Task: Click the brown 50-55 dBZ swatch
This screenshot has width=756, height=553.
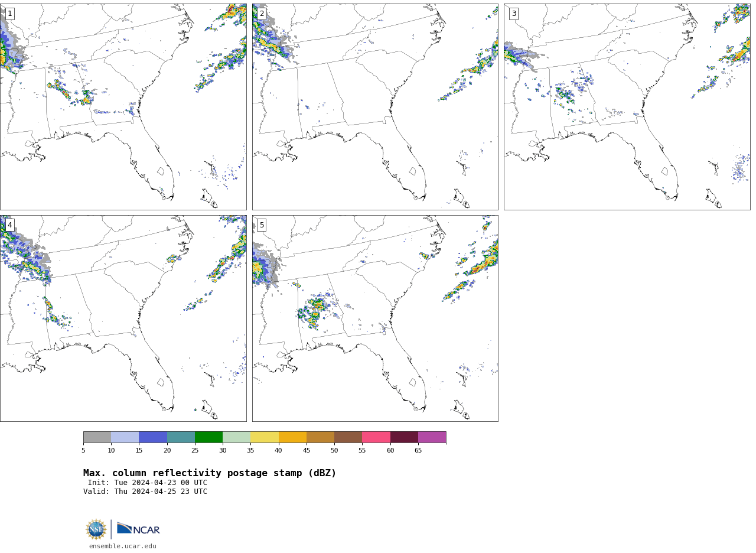Action: pos(348,437)
